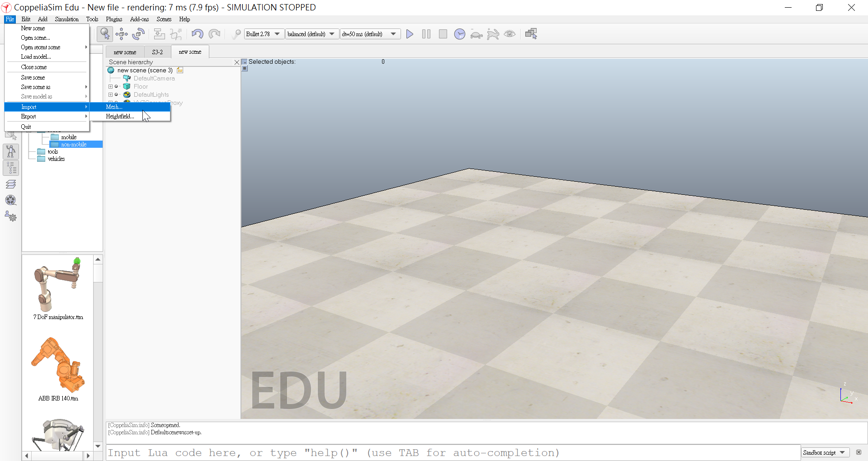Select the mobile folder in model browser
The image size is (868, 461).
click(69, 137)
